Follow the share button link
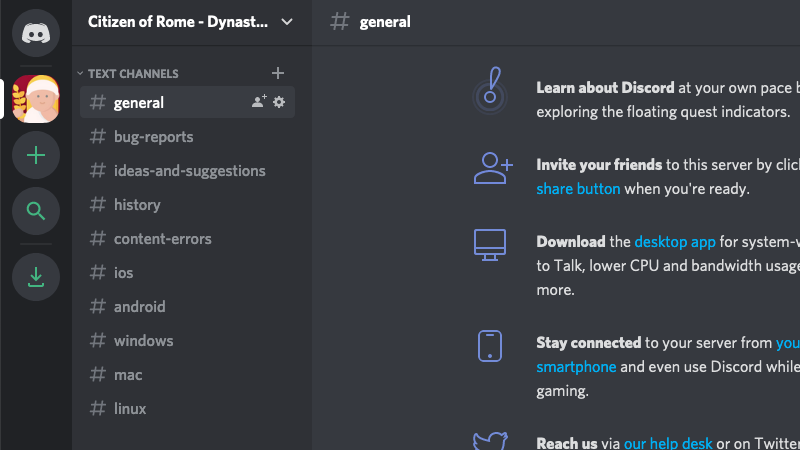This screenshot has height=450, width=800. (578, 189)
